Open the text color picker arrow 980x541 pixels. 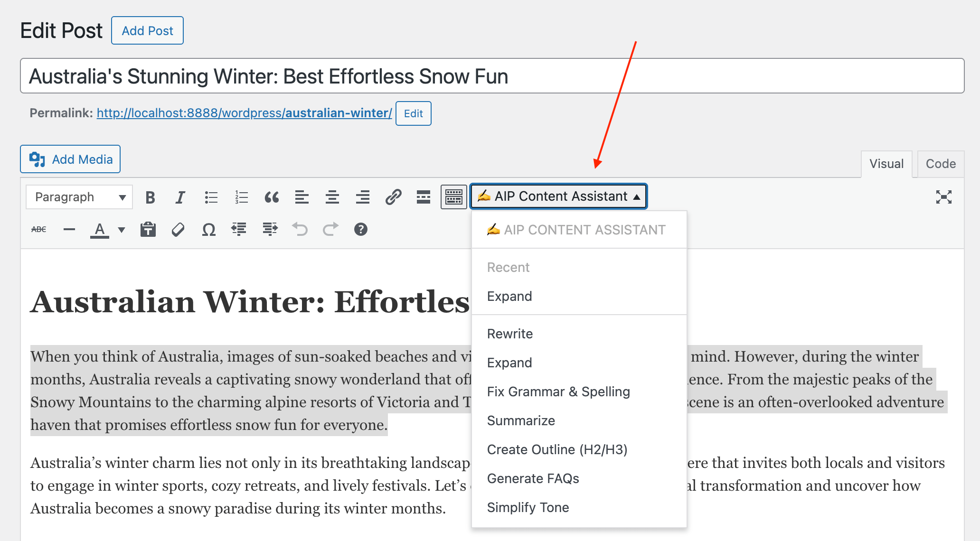coord(122,230)
